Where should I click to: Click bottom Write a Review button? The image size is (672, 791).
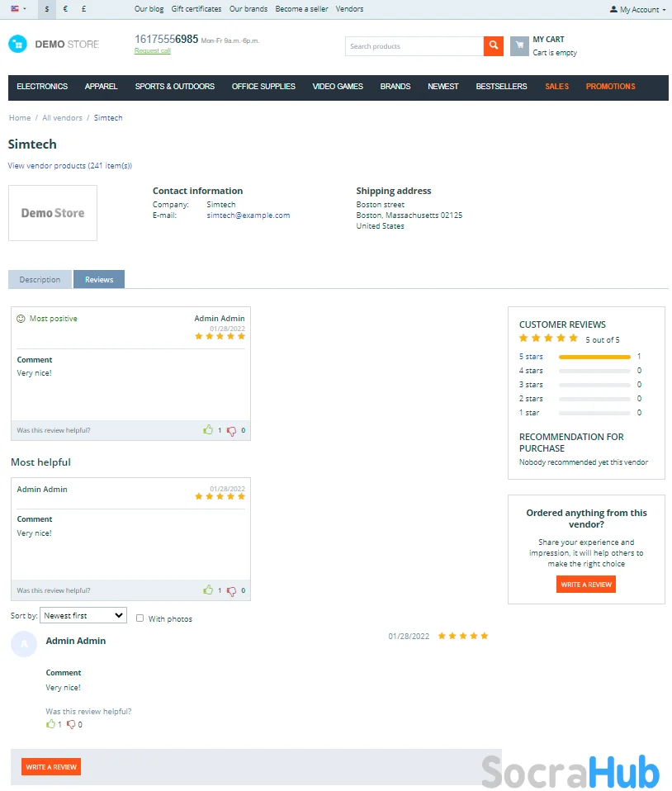point(51,767)
